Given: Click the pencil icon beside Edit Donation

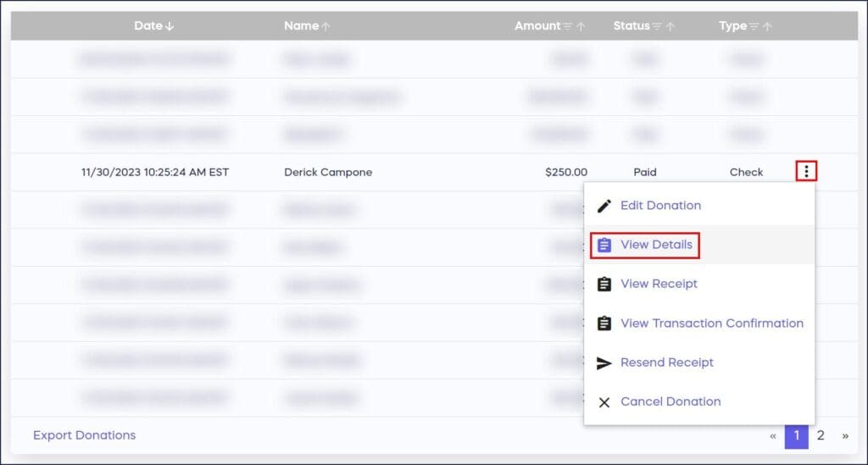Looking at the screenshot, I should click(x=604, y=206).
